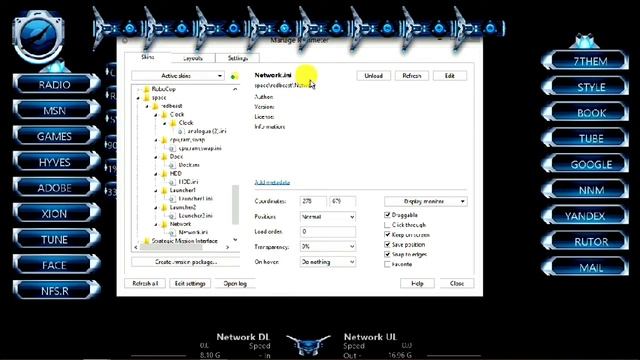Launch XION from the left launcher
Image resolution: width=640 pixels, height=360 pixels.
(x=55, y=213)
